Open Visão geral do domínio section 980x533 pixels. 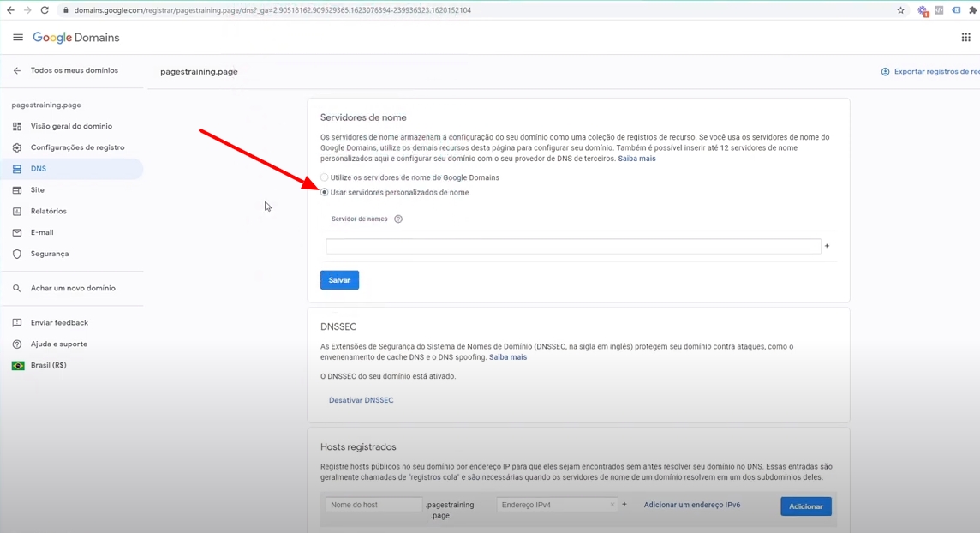click(71, 126)
